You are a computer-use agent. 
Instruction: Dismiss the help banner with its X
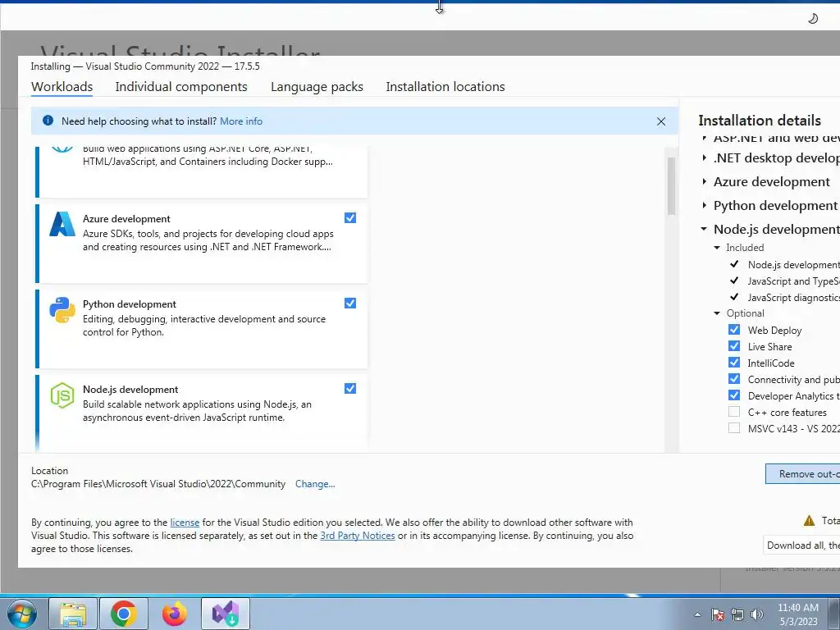click(x=661, y=121)
